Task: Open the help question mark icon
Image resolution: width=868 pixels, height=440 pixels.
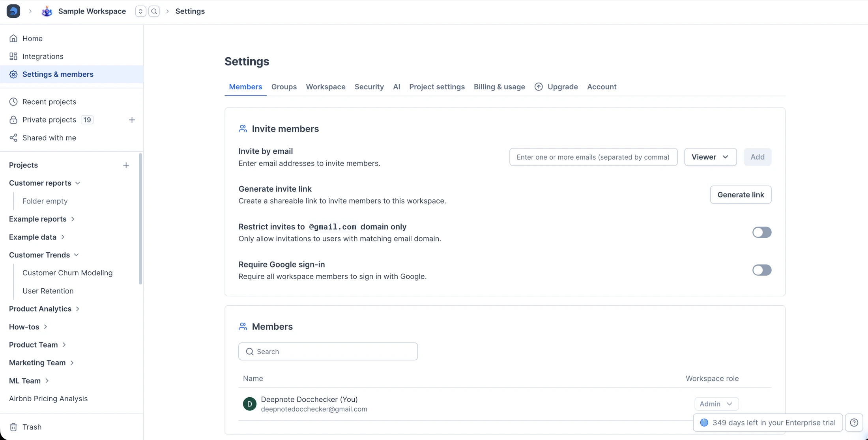Action: click(854, 423)
